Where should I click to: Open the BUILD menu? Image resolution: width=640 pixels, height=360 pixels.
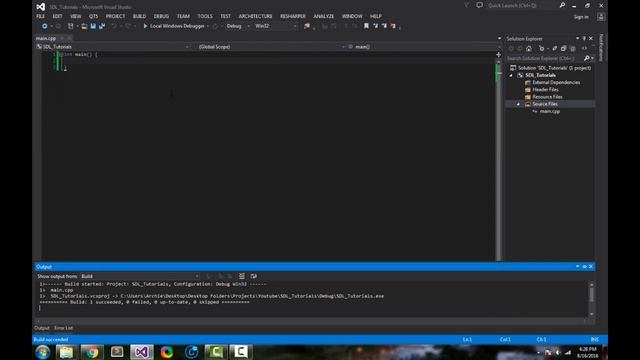coord(139,16)
